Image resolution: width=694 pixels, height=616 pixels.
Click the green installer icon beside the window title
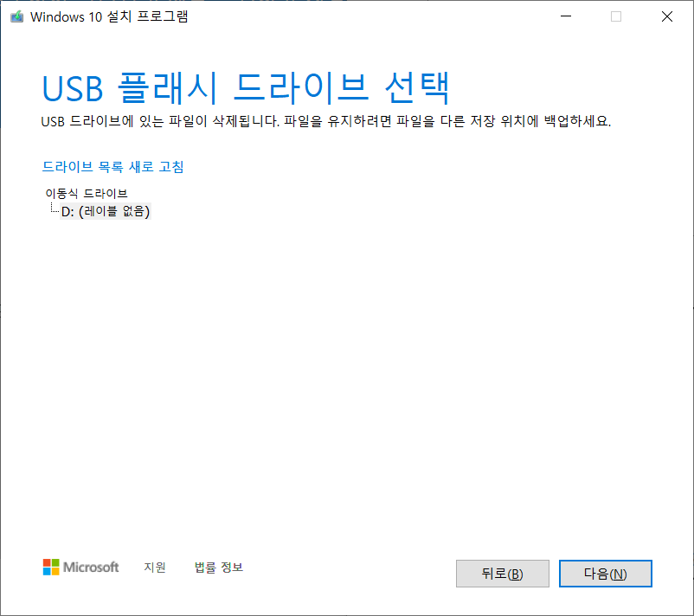point(16,16)
